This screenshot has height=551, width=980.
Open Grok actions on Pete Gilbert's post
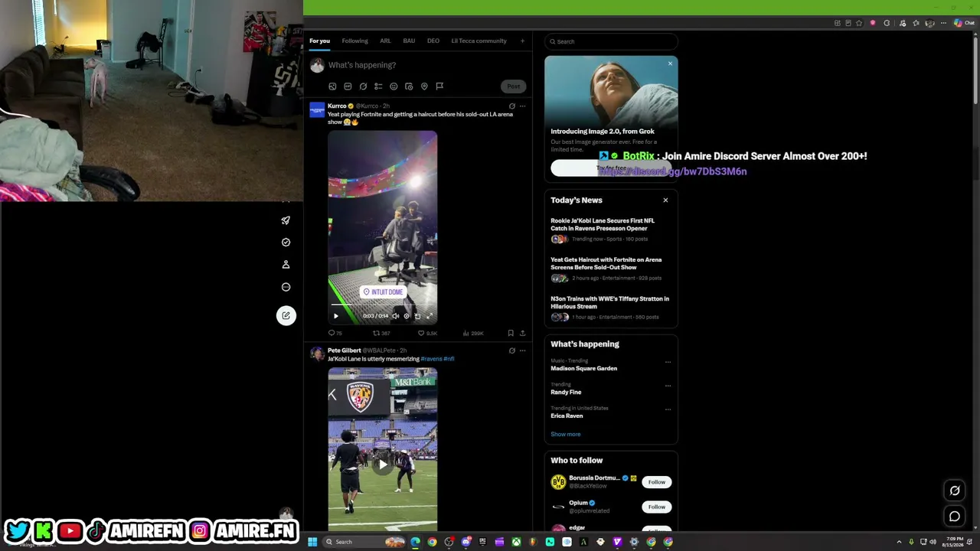tap(512, 350)
